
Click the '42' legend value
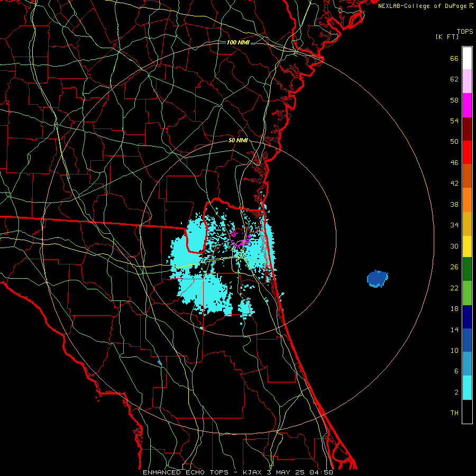454,184
